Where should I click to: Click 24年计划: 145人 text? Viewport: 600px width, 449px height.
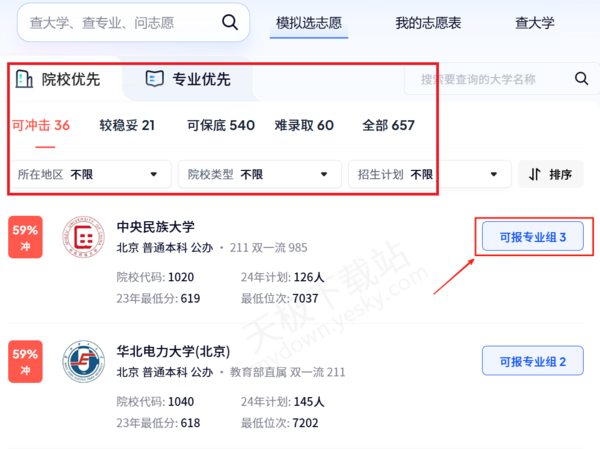click(x=282, y=402)
